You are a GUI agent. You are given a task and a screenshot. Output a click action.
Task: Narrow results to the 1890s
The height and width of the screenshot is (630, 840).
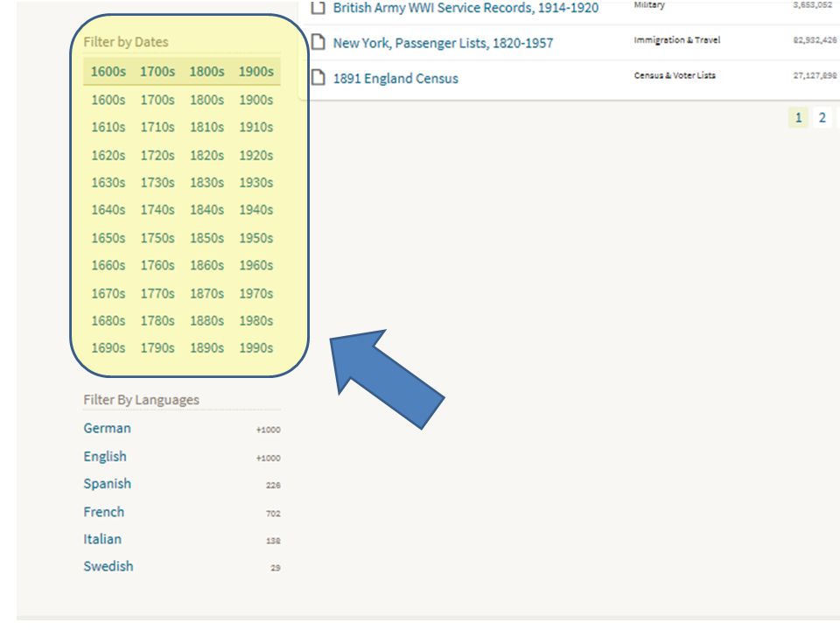click(206, 347)
